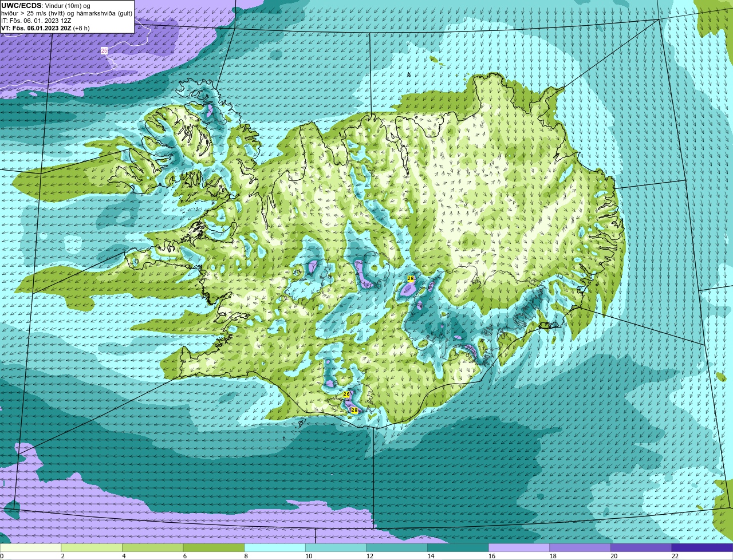This screenshot has height=560, width=733.
Task: Click the scale label 18
Action: coord(553,556)
